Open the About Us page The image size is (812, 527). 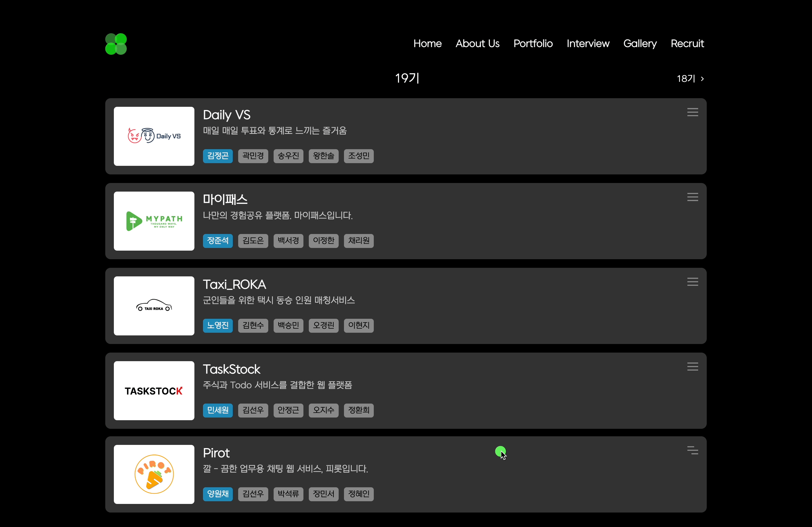tap(478, 44)
